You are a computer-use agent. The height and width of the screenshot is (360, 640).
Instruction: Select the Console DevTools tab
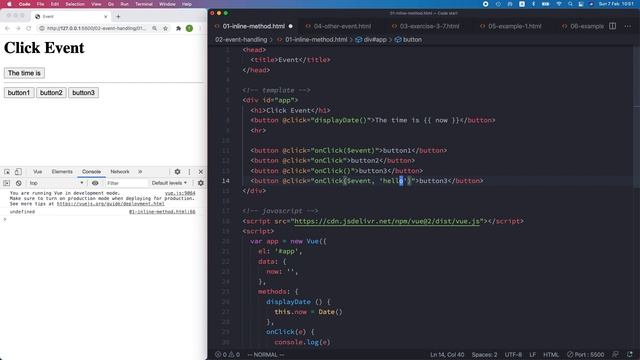[91, 172]
